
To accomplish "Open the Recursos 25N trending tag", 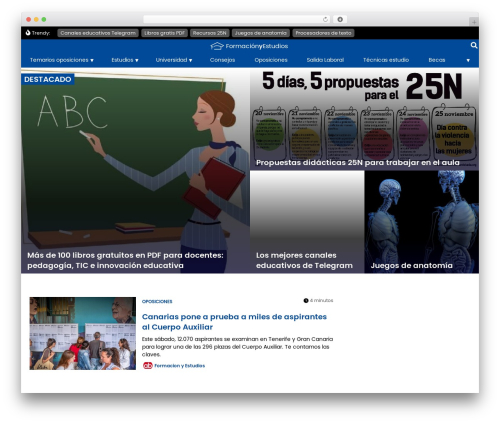I will [209, 33].
